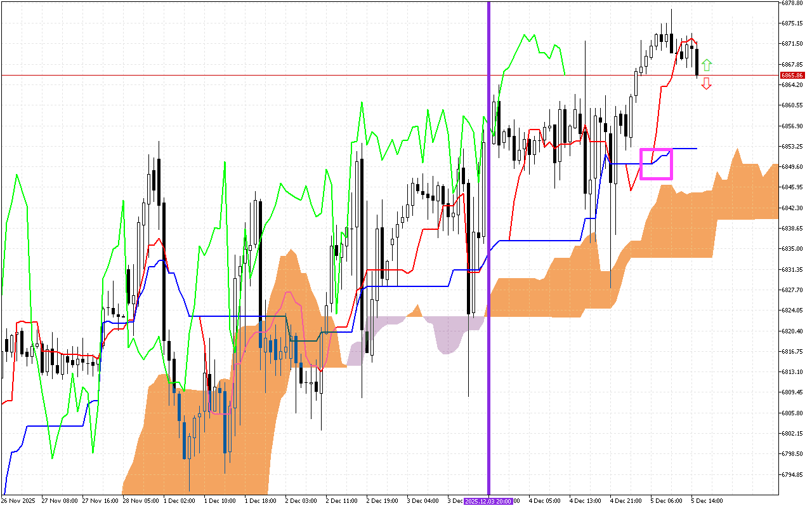Image resolution: width=812 pixels, height=508 pixels.
Task: Select the purple vertical timeline line
Action: click(x=488, y=254)
